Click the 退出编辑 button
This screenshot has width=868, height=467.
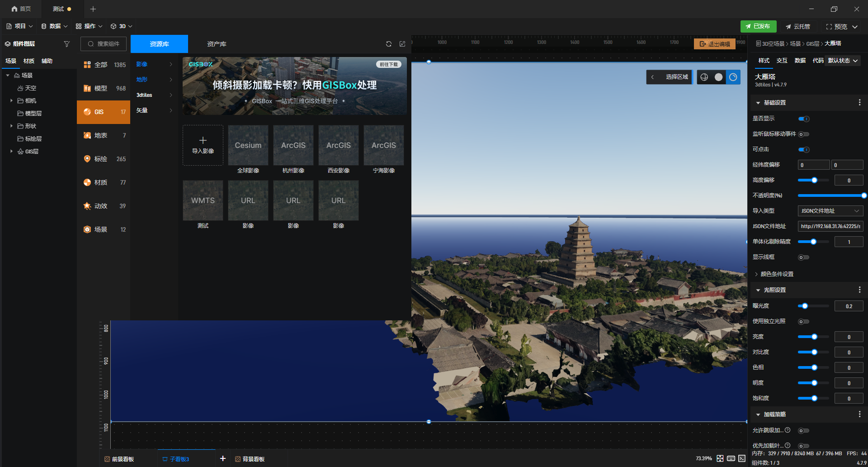tap(715, 44)
